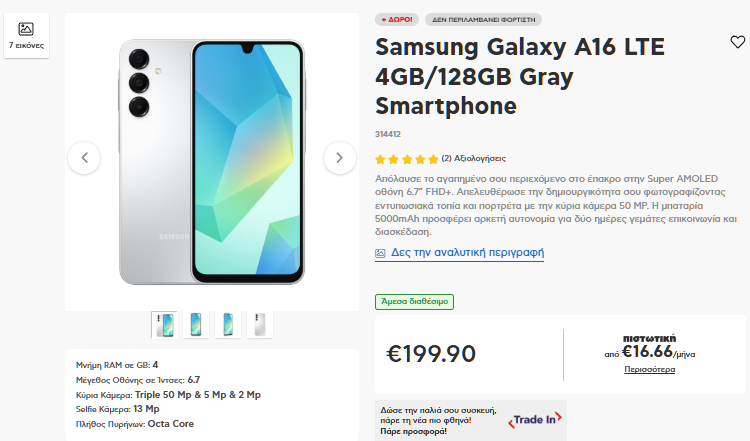Click the main Samsung Galaxy A16 product image
Screen dimensions: 750x441
tap(212, 162)
